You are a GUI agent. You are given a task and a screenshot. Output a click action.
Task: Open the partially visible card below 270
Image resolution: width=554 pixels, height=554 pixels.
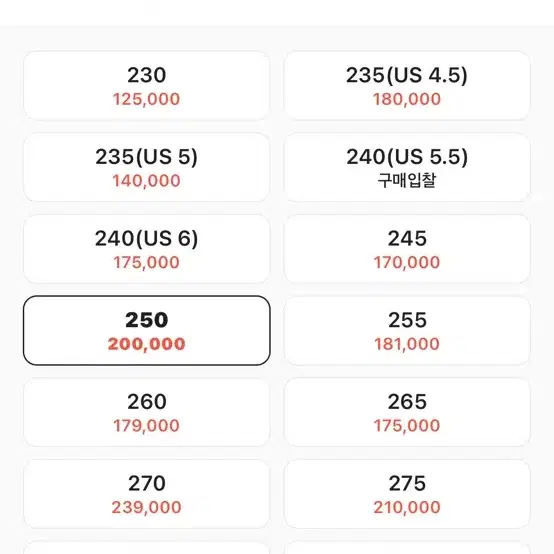point(147,547)
